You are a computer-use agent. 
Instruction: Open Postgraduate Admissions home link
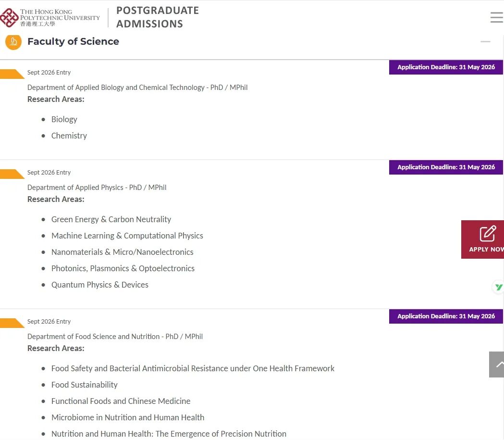coord(157,17)
